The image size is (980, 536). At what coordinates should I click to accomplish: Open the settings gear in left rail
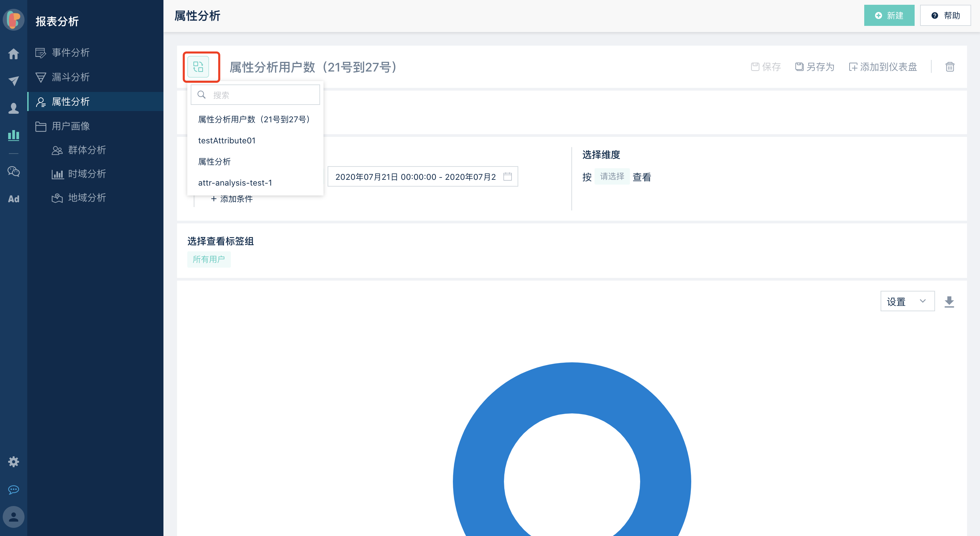coord(14,462)
